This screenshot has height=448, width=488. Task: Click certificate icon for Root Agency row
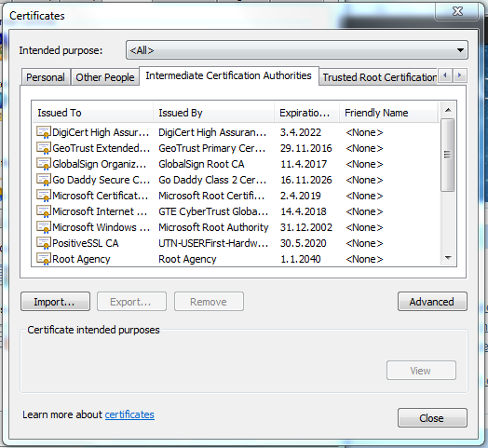coord(44,259)
